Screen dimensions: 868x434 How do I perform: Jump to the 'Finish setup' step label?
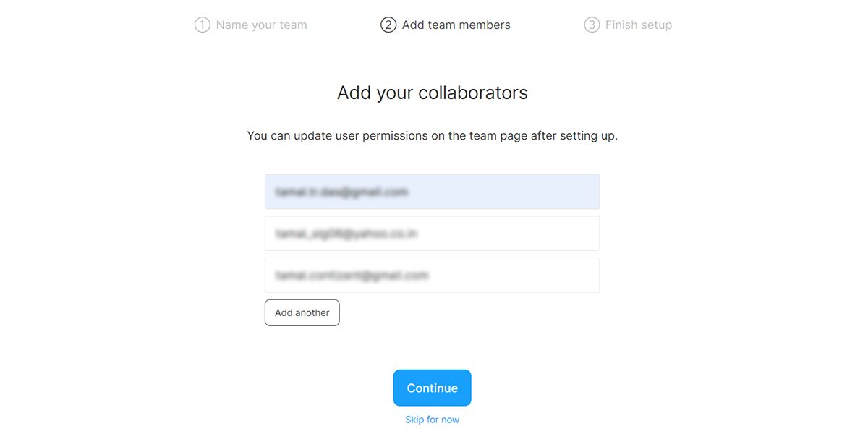point(638,25)
